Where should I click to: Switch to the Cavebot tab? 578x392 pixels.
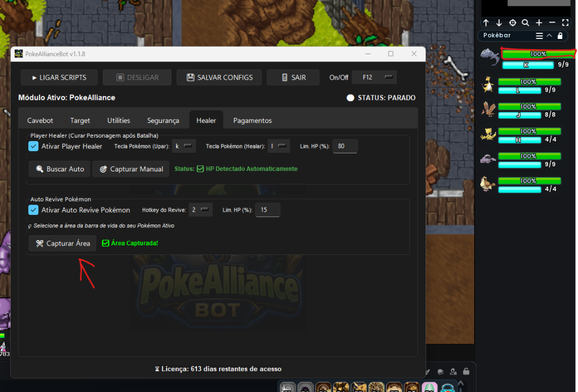pyautogui.click(x=40, y=121)
